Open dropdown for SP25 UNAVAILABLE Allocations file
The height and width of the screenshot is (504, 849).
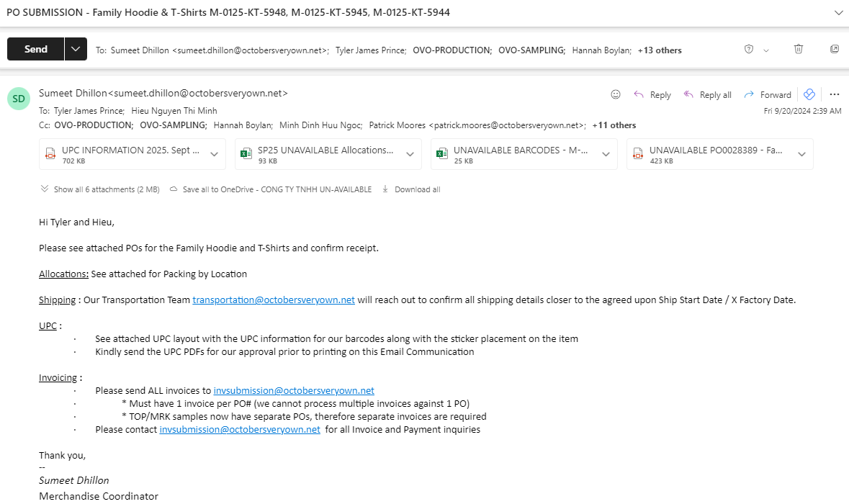point(410,154)
